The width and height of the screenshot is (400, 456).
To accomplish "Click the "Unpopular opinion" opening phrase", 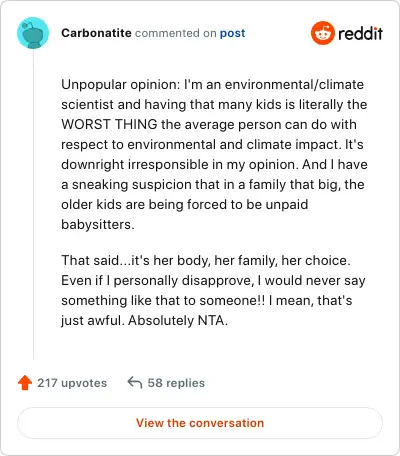I will click(121, 84).
